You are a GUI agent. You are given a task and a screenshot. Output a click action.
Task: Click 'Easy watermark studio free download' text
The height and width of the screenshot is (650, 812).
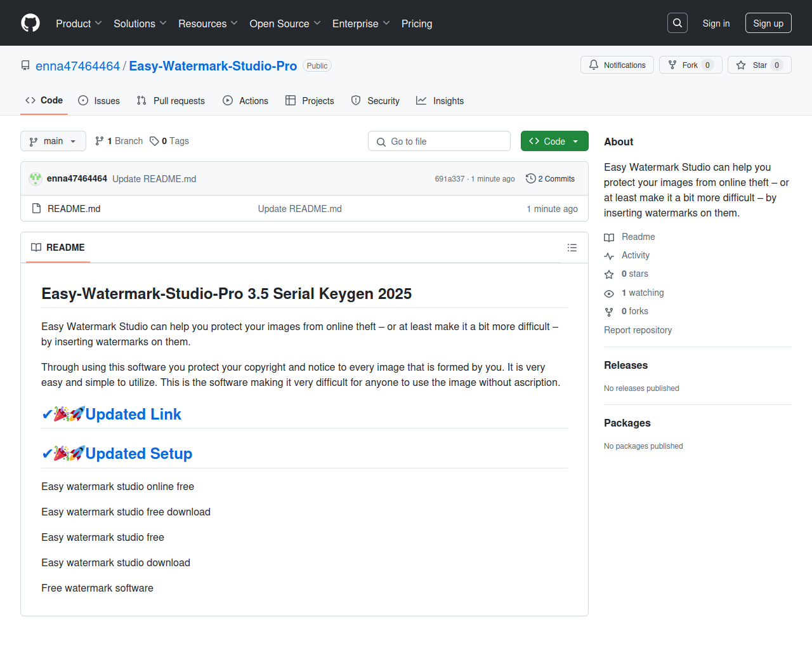[126, 512]
